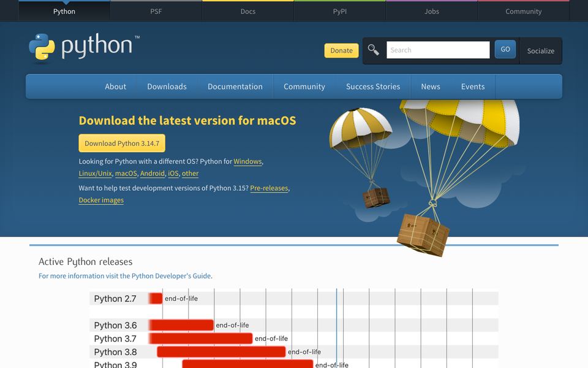Follow the macOS download link
This screenshot has height=368, width=588.
tap(126, 174)
